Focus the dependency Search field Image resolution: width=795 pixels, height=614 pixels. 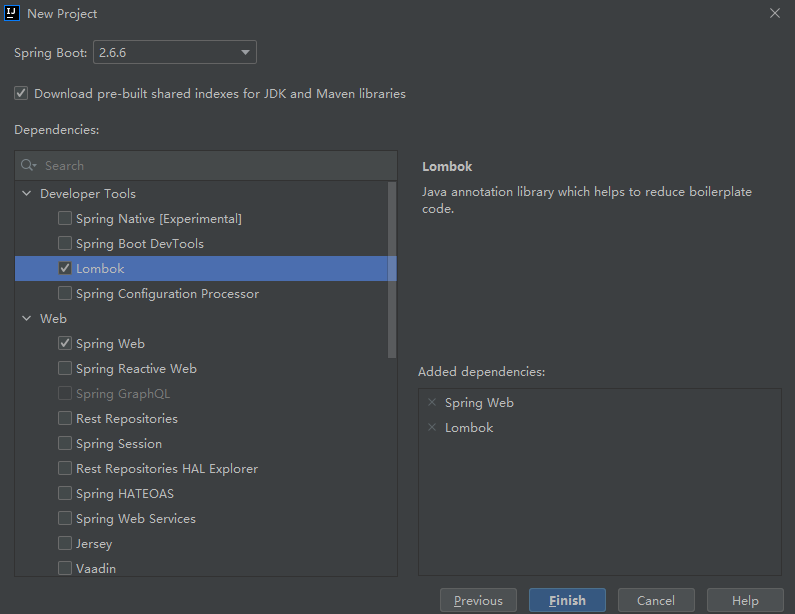click(206, 166)
